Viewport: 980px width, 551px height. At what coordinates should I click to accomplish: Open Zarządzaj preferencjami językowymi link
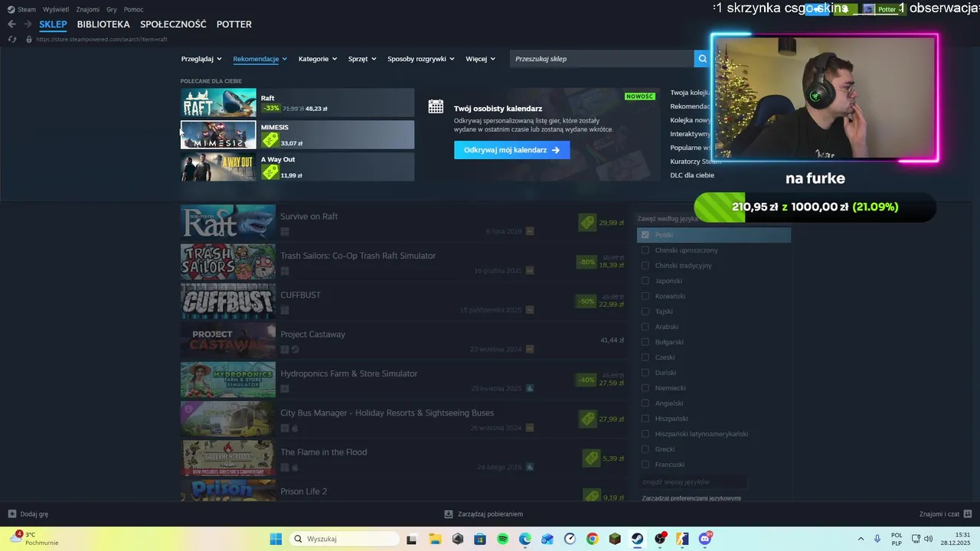tap(691, 498)
